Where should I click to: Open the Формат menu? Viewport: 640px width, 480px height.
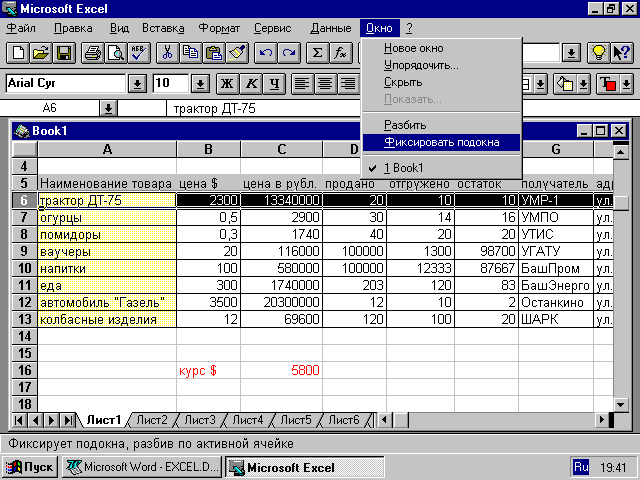point(219,28)
